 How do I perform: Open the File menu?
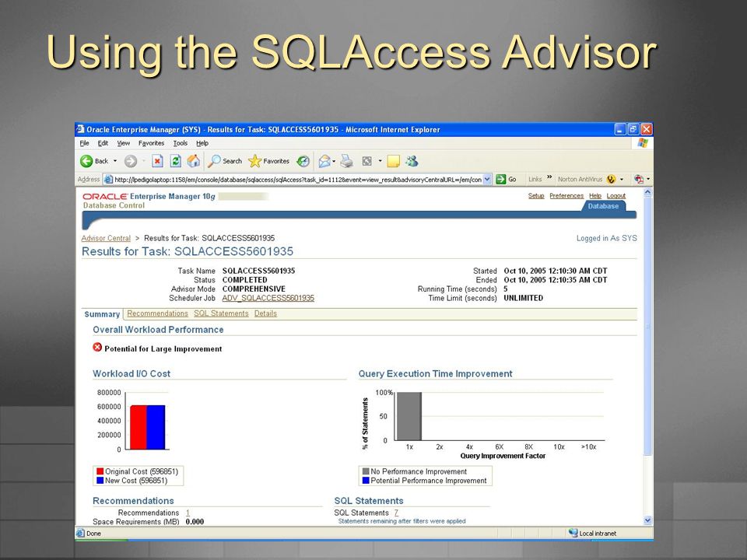84,143
